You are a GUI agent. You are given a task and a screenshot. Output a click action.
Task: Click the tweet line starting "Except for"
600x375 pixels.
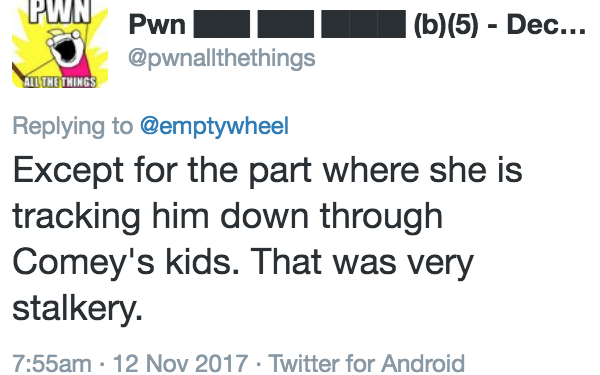click(x=267, y=171)
